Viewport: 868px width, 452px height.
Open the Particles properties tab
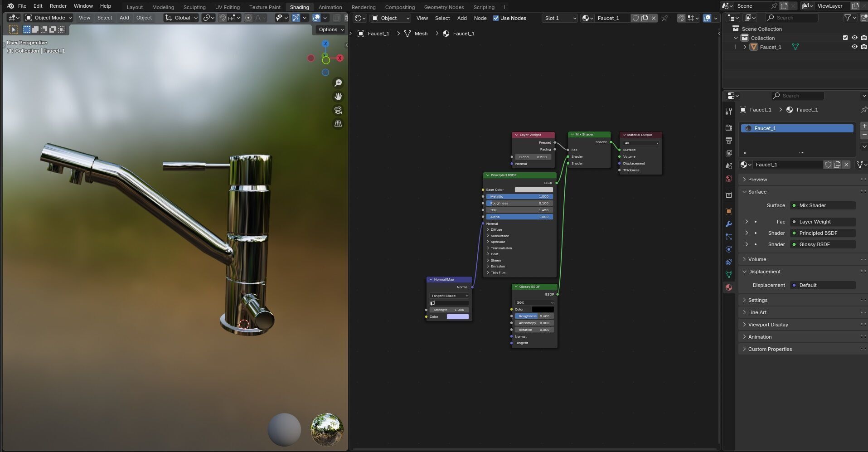point(729,237)
